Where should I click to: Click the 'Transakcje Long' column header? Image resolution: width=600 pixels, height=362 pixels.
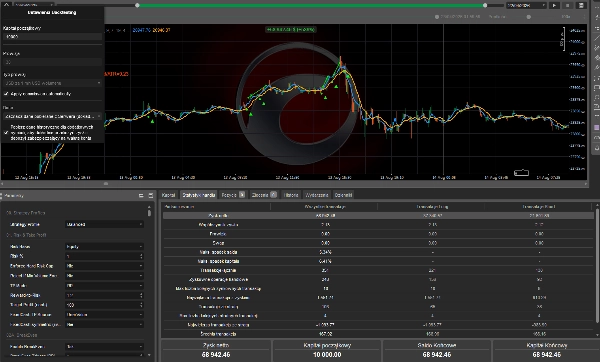[432, 207]
